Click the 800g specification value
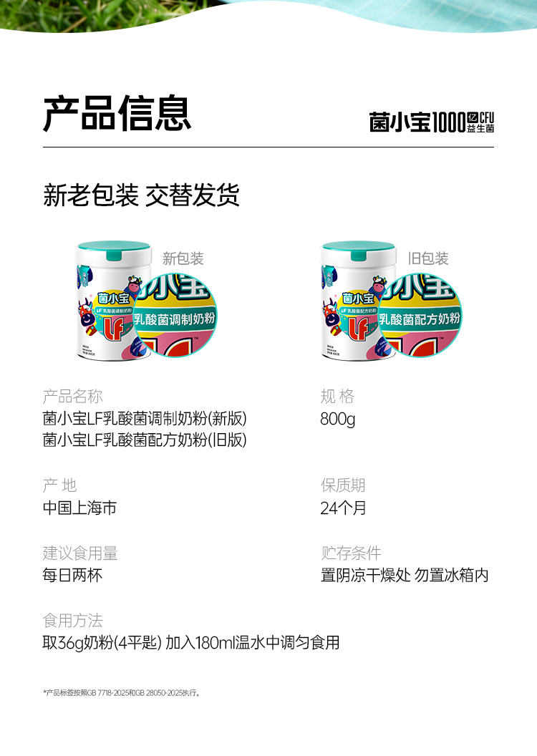 [338, 419]
